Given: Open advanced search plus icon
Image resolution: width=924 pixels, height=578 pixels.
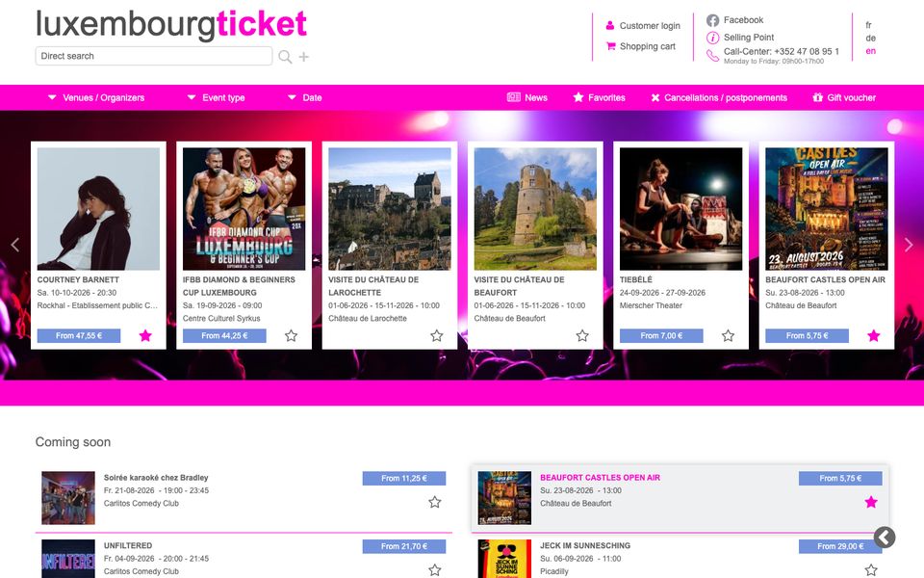Looking at the screenshot, I should pyautogui.click(x=303, y=57).
